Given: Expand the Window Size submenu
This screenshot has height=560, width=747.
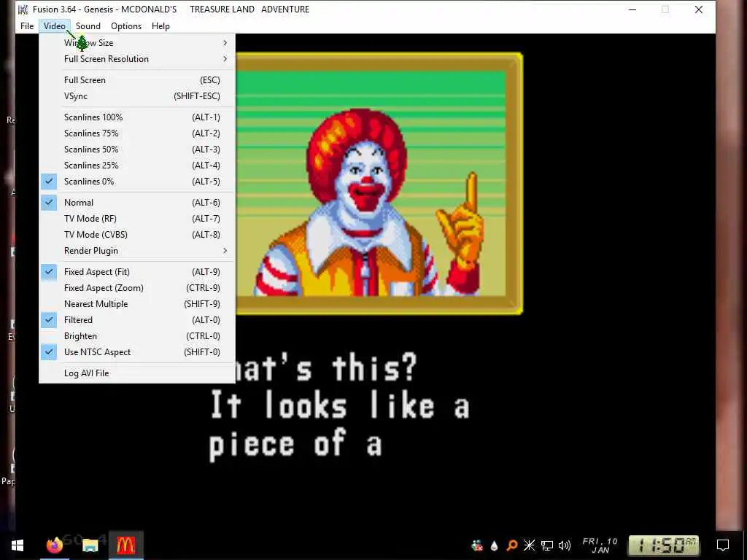Looking at the screenshot, I should coord(137,43).
